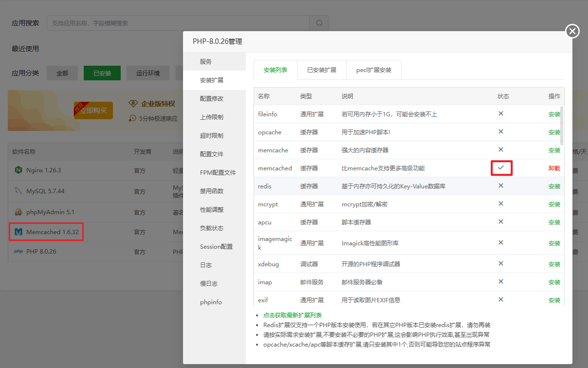The width and height of the screenshot is (588, 368).
Task: Click MySQL 5.7.44 in software list
Action: point(45,191)
